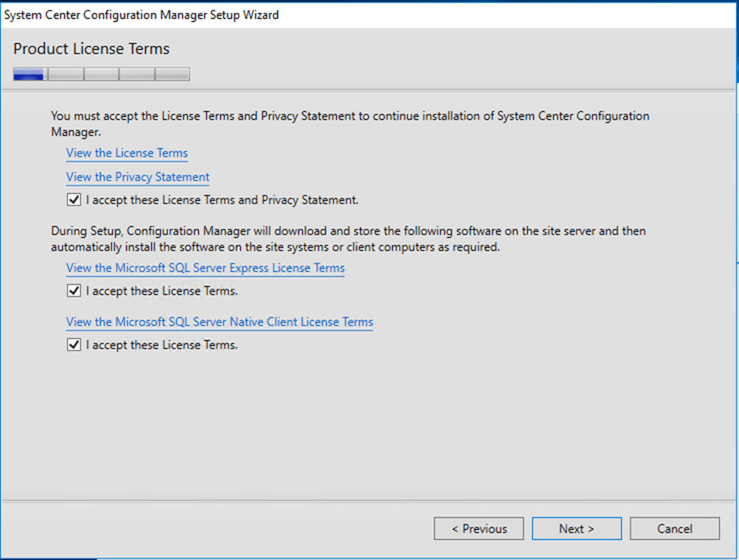The width and height of the screenshot is (739, 560).
Task: Click the fourth segment of the progress bar
Action: point(137,74)
